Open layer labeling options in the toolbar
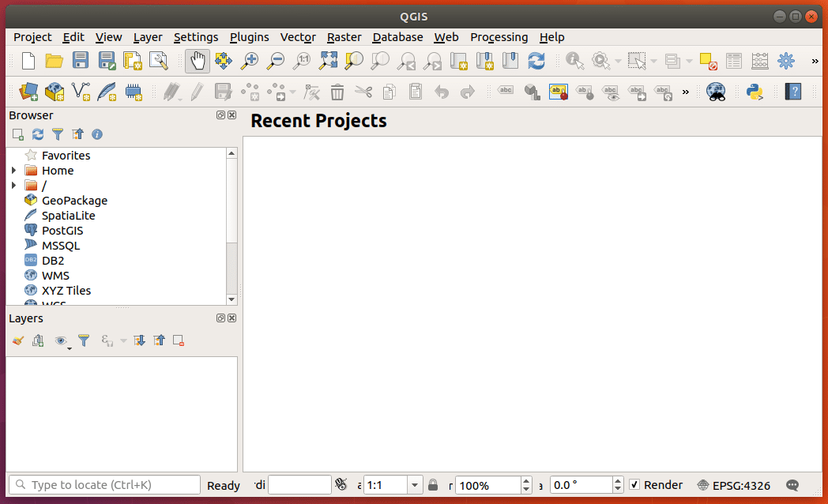This screenshot has height=504, width=828. click(506, 91)
